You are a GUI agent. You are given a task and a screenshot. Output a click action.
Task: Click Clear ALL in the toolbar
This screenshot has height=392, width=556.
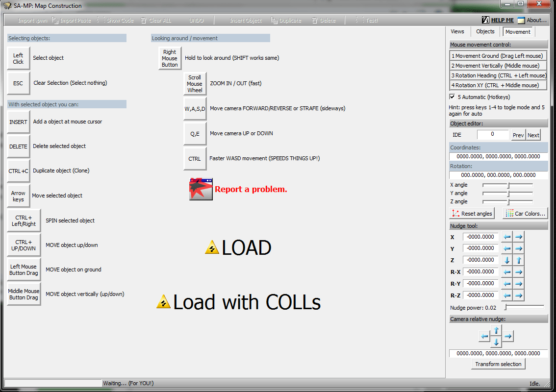pyautogui.click(x=156, y=21)
